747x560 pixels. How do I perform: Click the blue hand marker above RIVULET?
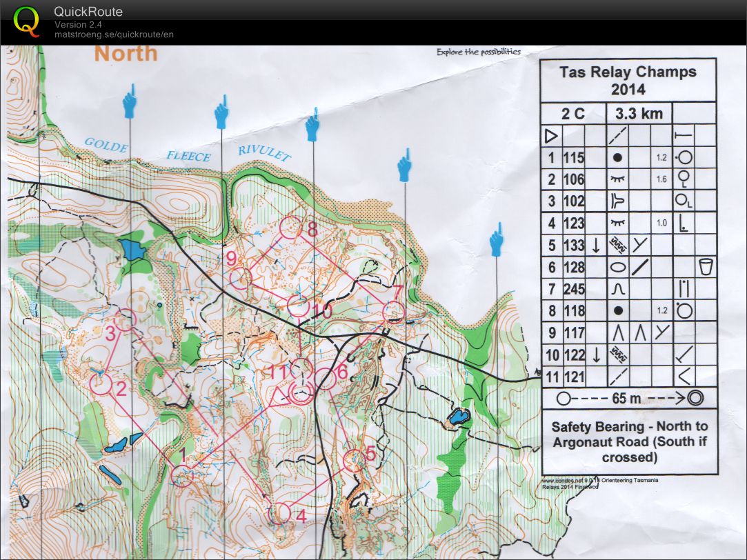pos(312,124)
